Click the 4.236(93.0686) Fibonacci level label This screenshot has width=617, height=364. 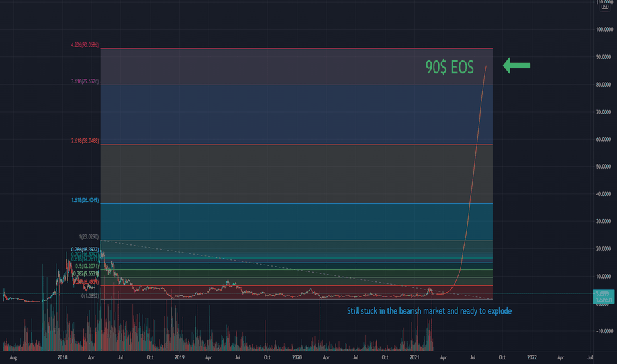coord(85,45)
